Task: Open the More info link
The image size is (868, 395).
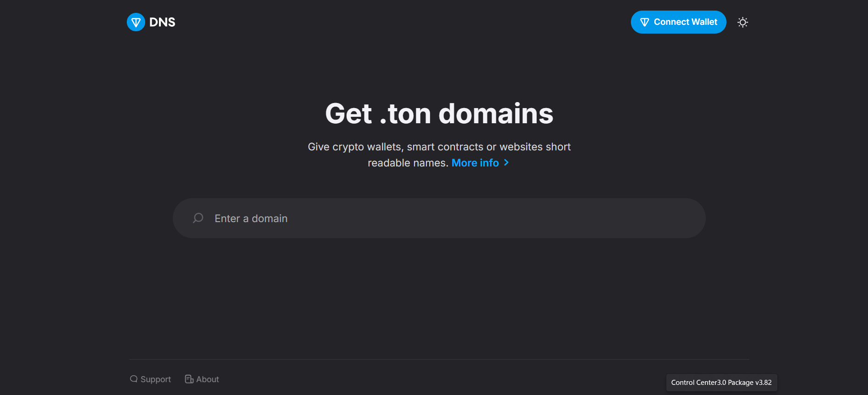Action: (x=475, y=163)
